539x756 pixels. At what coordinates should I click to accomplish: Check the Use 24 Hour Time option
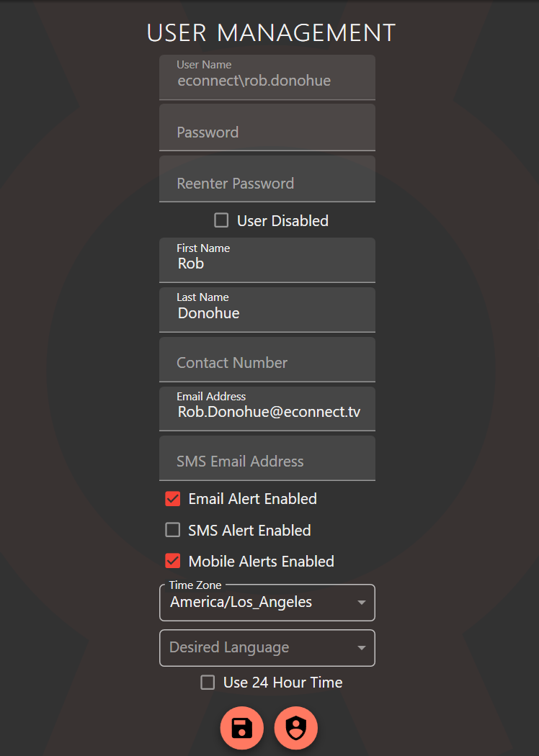point(208,682)
